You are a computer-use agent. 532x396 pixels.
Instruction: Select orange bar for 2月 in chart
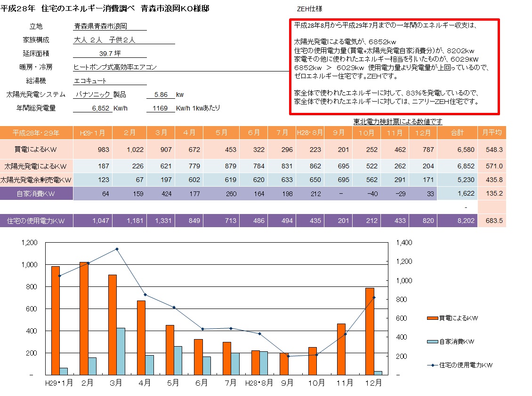[84, 318]
